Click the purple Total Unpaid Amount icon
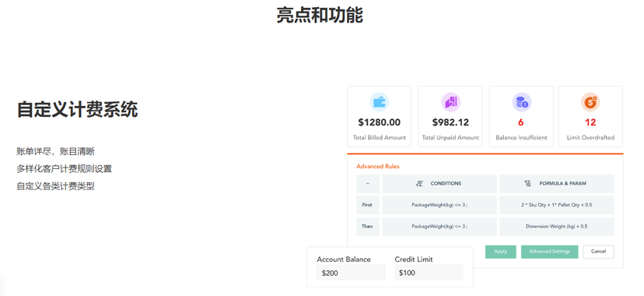Screen dimensions: 644x296 (x=450, y=102)
